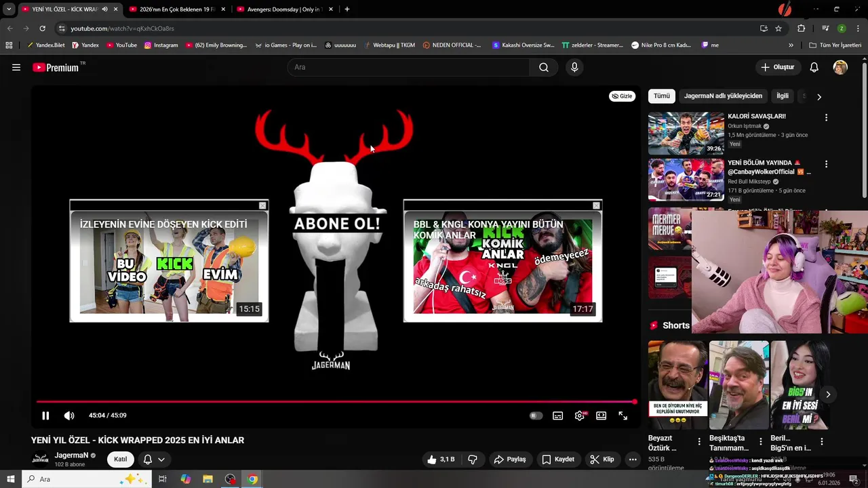Viewport: 868px width, 488px height.
Task: Open the Chrome extensions puzzle icon
Action: (801, 28)
